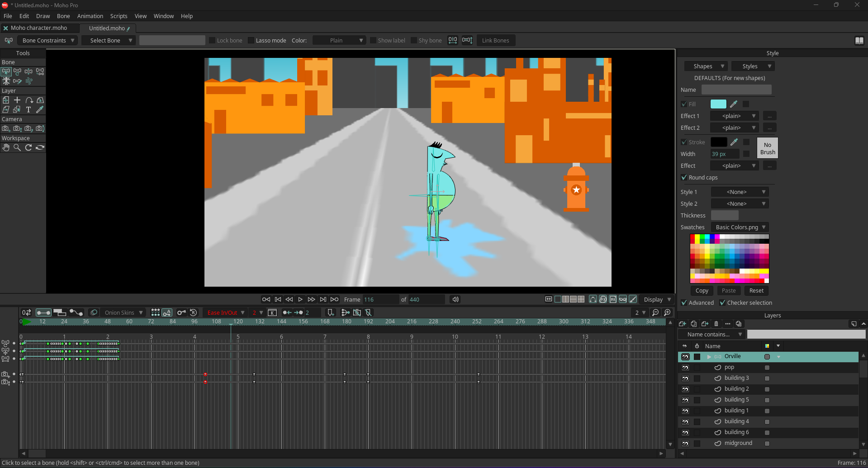Jump to the end of animation
The width and height of the screenshot is (868, 468).
pos(334,299)
